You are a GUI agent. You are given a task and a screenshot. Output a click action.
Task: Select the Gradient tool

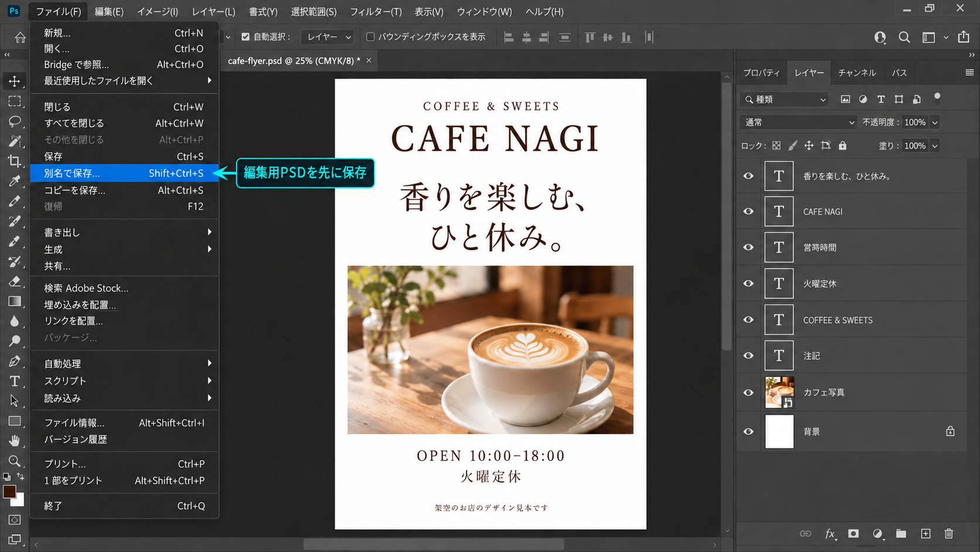click(x=15, y=301)
